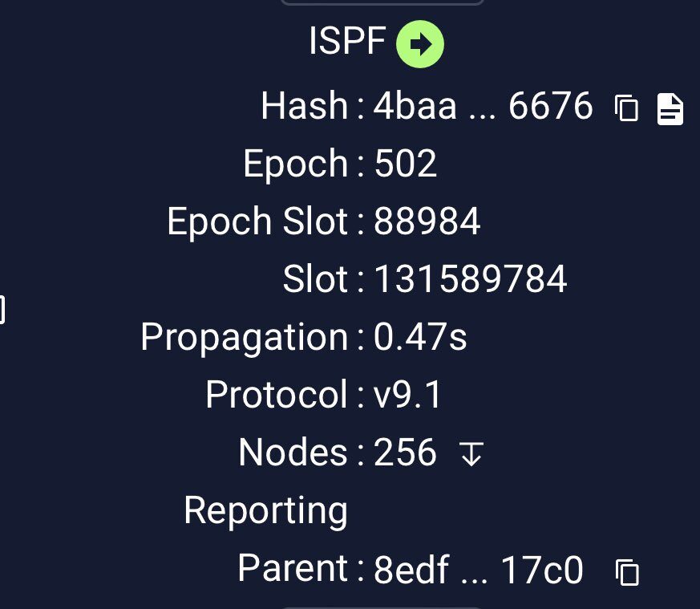700x609 pixels.
Task: Select the slot number 131589784
Action: 471,280
